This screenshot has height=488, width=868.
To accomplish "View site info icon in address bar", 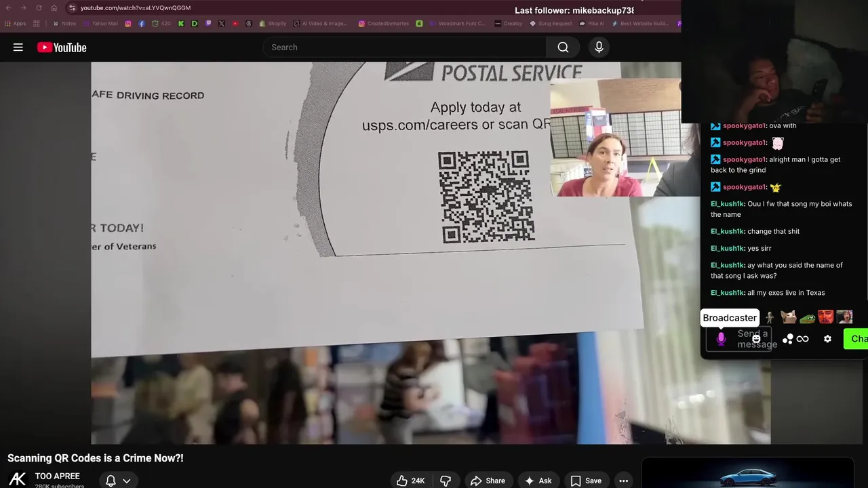I will [x=72, y=7].
